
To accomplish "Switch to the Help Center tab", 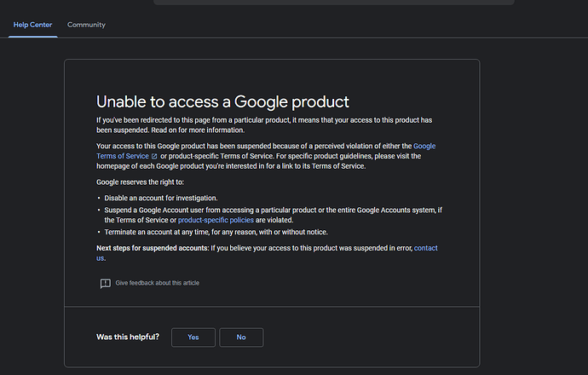I will [32, 25].
